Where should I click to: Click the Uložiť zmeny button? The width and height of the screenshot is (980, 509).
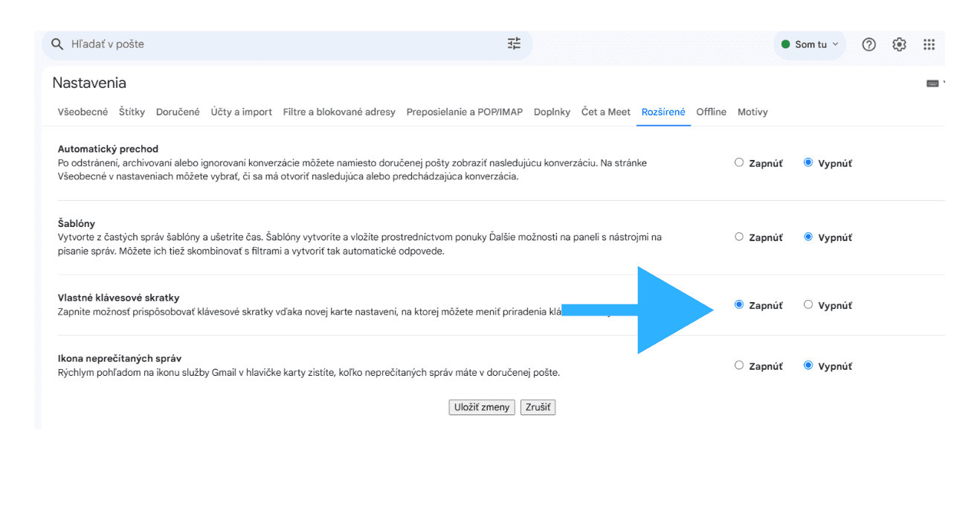pyautogui.click(x=482, y=407)
